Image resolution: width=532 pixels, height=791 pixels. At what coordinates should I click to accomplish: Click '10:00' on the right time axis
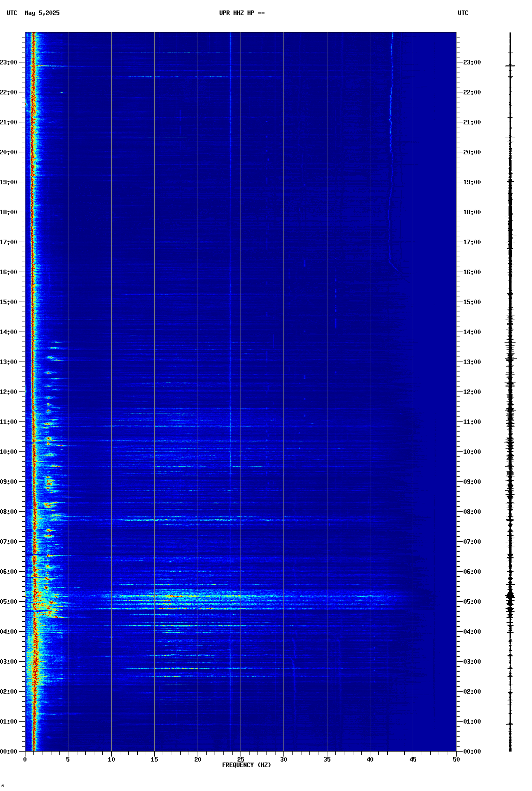(x=472, y=452)
